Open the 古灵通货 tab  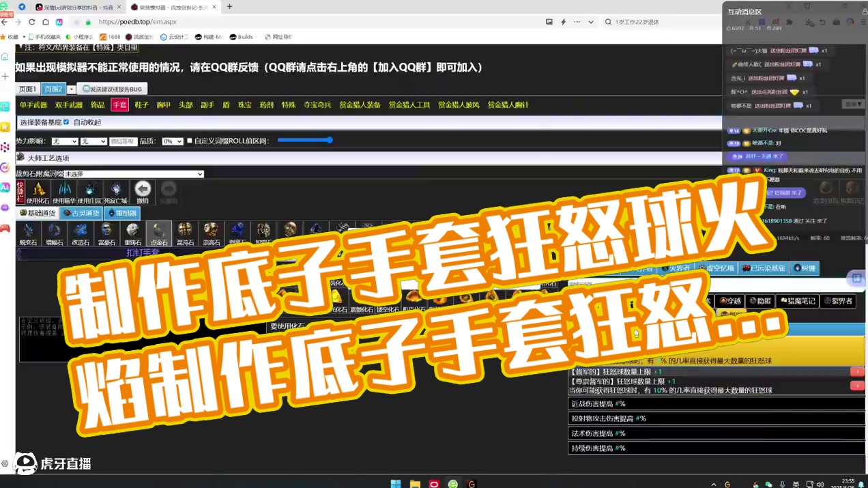81,213
